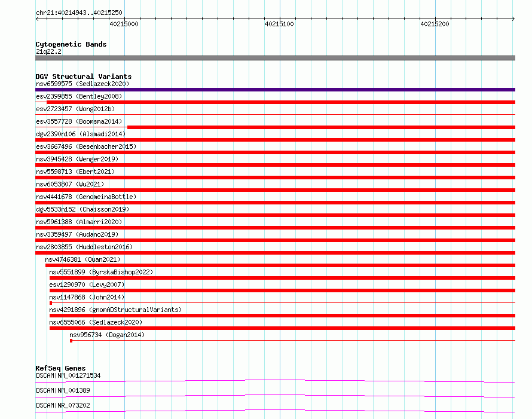Select variant nsv4291896 (gnomADStructuralVariants)
532x419 pixels.
coord(115,310)
